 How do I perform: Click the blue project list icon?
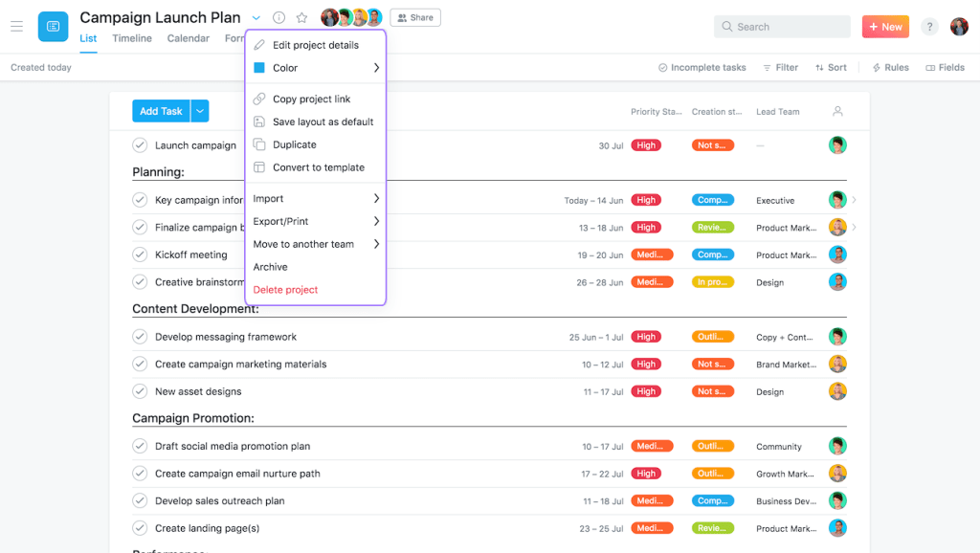[54, 26]
